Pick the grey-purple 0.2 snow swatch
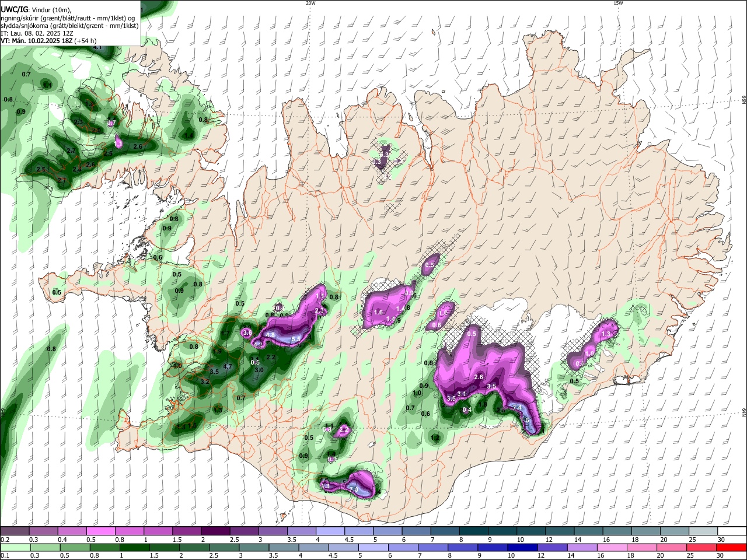This screenshot has width=747, height=560. pos(15,531)
